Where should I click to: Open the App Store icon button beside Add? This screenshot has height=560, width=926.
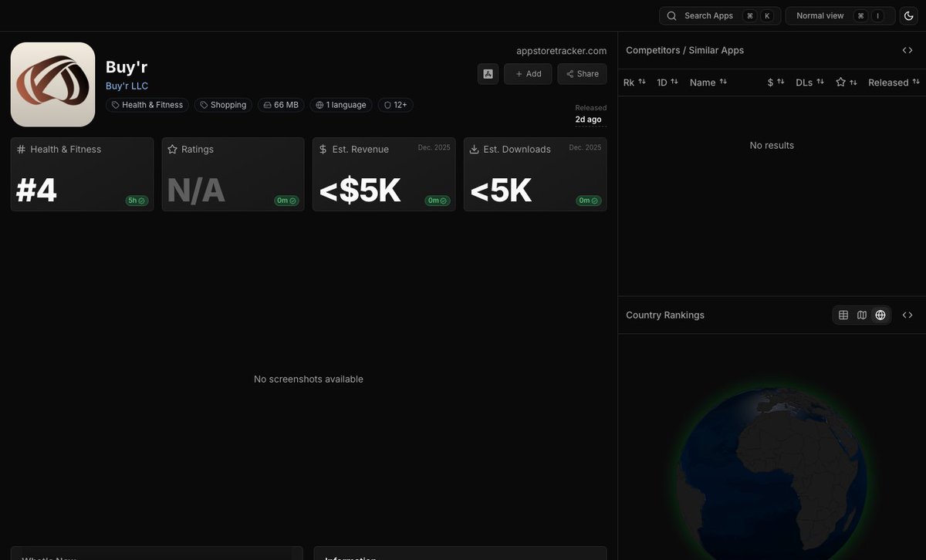tap(488, 74)
